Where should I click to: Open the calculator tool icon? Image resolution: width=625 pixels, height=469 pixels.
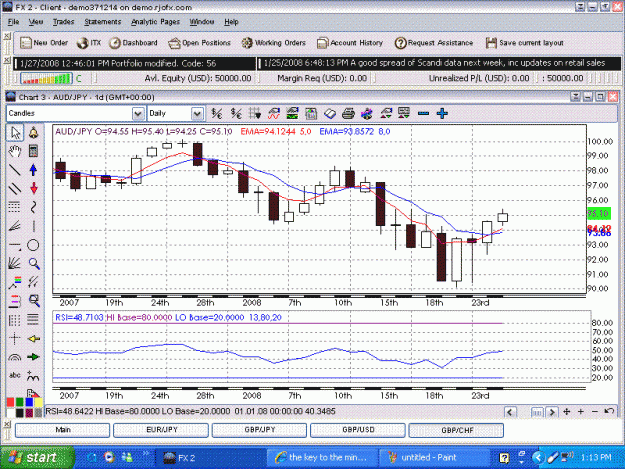[x=33, y=151]
